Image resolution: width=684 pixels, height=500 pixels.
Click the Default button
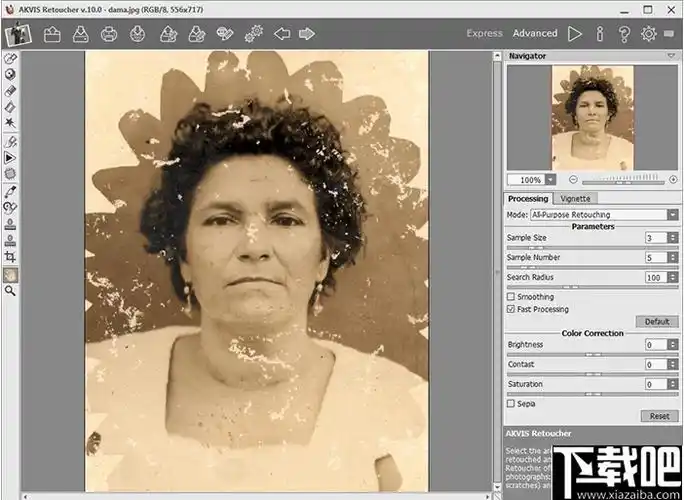[x=656, y=322]
